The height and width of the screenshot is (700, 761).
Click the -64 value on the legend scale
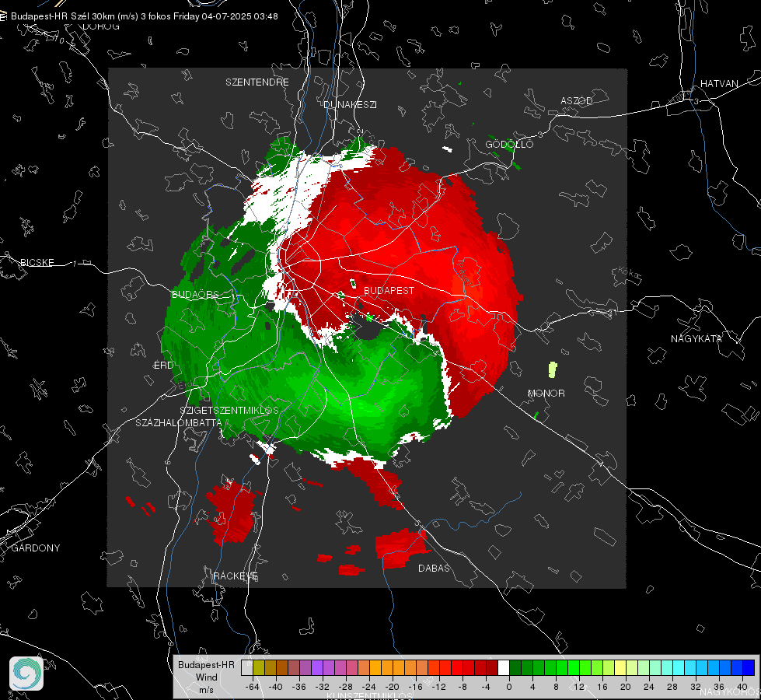tap(252, 687)
